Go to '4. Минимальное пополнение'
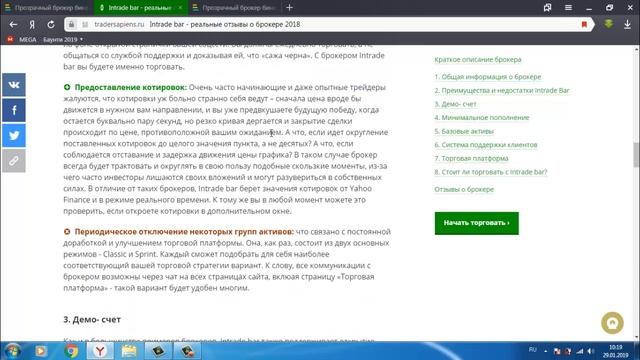Screen dimensions: 640x360 482,118
